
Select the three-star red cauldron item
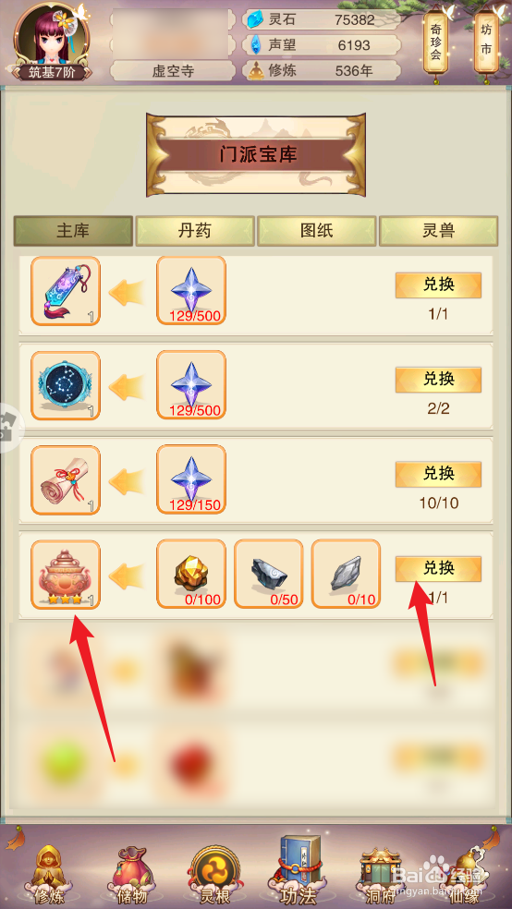click(x=66, y=575)
